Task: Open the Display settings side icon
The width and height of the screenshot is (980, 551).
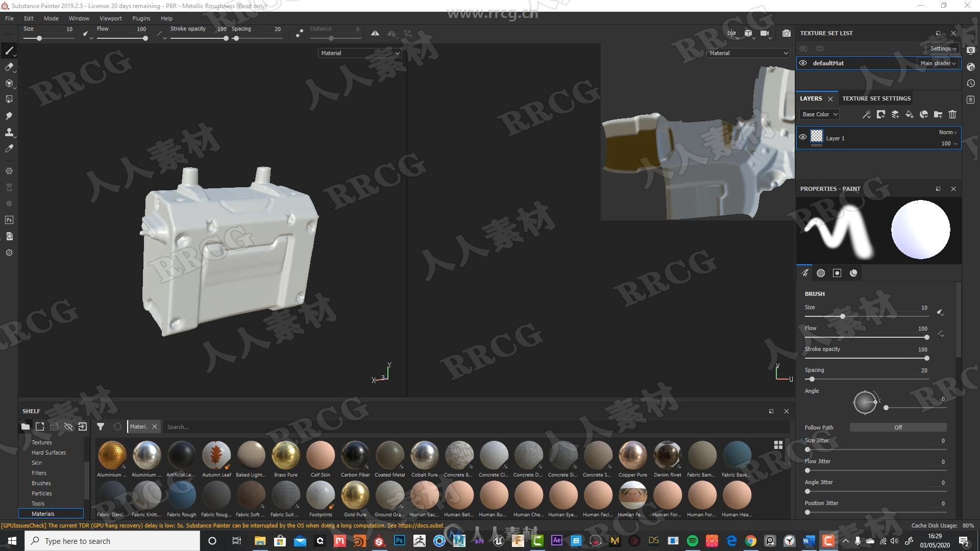Action: coord(971,51)
